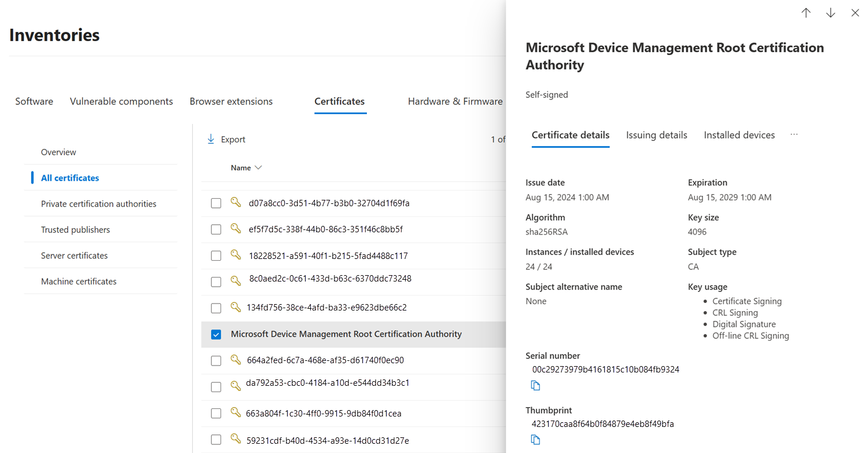
Task: Click key icon for 663a804f certificate
Action: [236, 412]
